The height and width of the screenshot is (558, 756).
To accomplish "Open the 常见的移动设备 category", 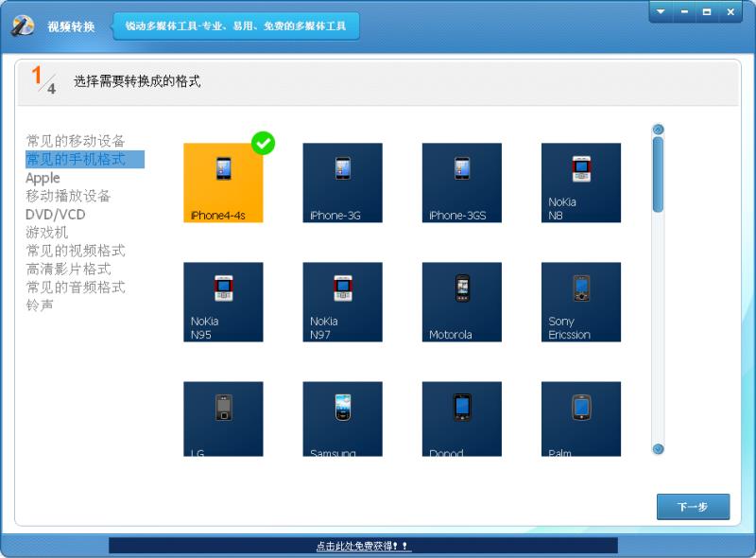I will [76, 141].
